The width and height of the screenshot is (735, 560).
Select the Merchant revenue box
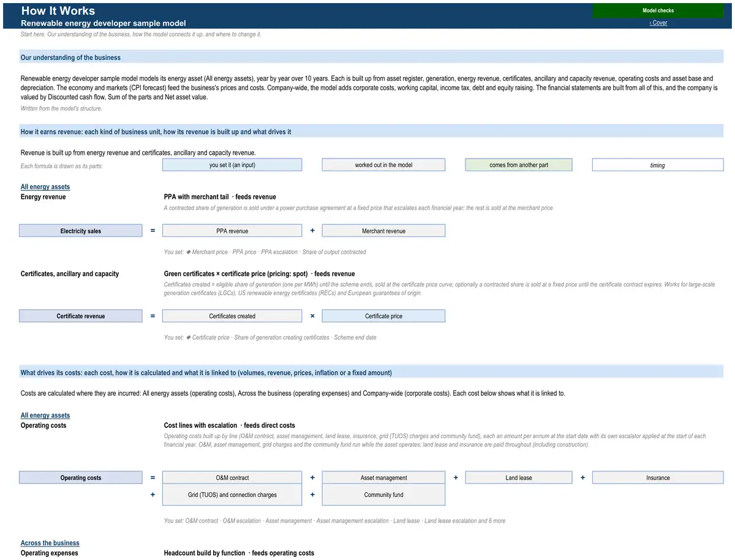tap(383, 231)
